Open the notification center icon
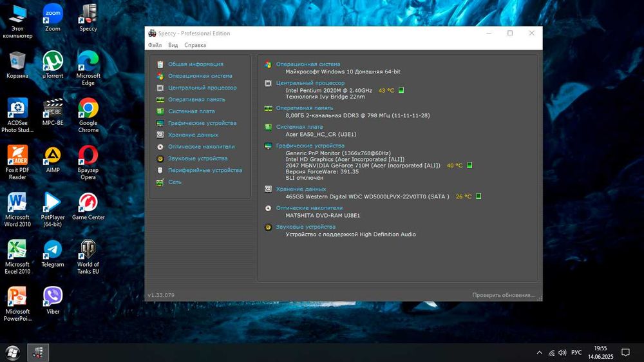 625,352
